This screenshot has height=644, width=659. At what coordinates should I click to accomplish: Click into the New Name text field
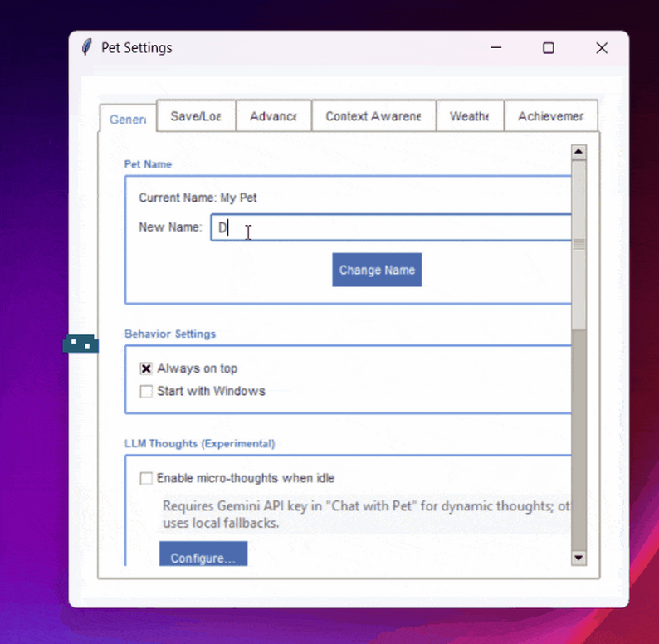(391, 227)
